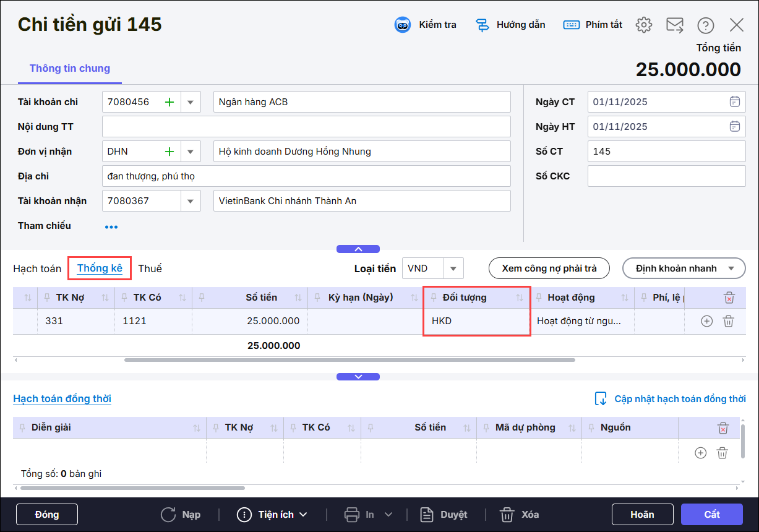Open calendar picker for Ngày CT

coord(734,102)
